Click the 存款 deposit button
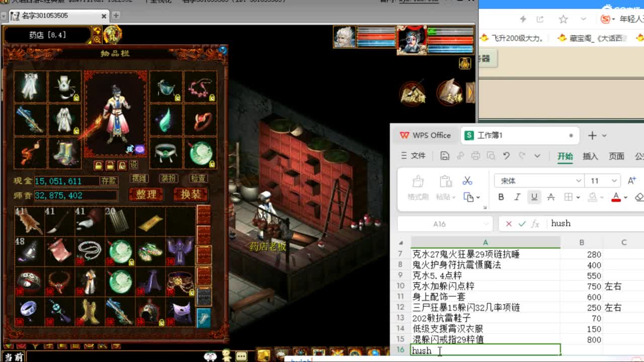644x362 pixels. [109, 180]
